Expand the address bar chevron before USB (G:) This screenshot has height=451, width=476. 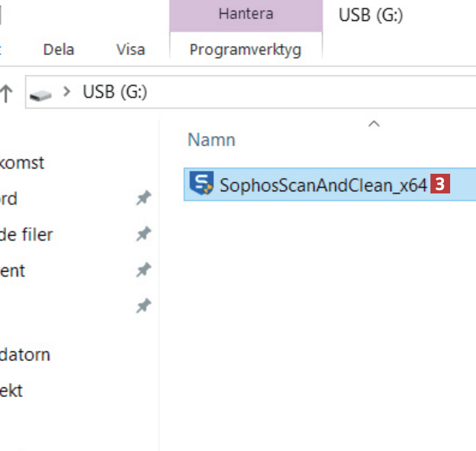click(68, 92)
